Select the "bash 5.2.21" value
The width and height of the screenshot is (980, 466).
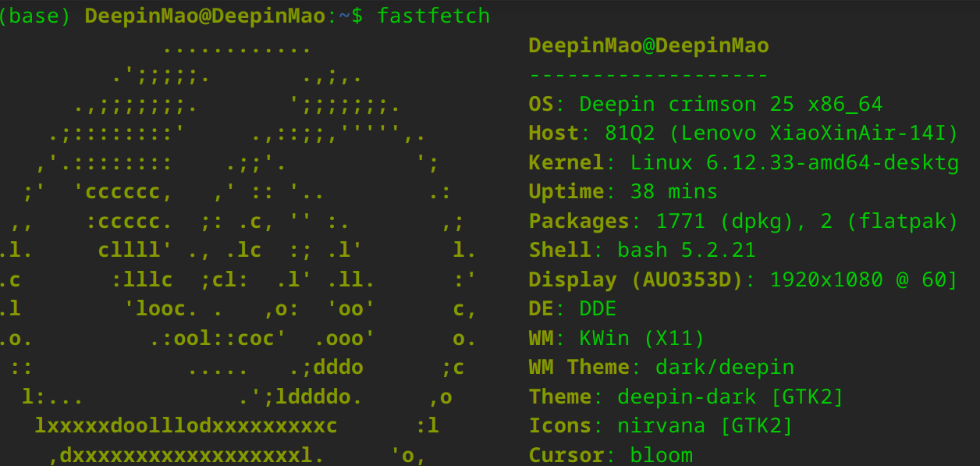(687, 250)
